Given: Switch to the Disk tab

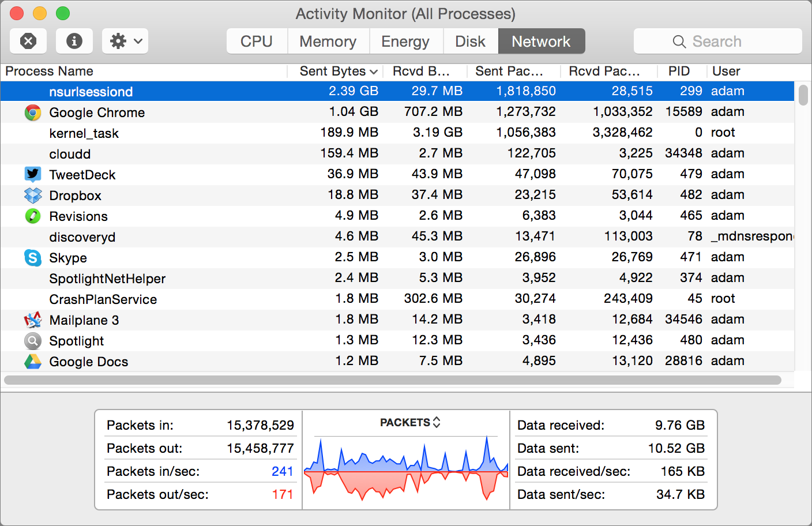Looking at the screenshot, I should (x=471, y=42).
